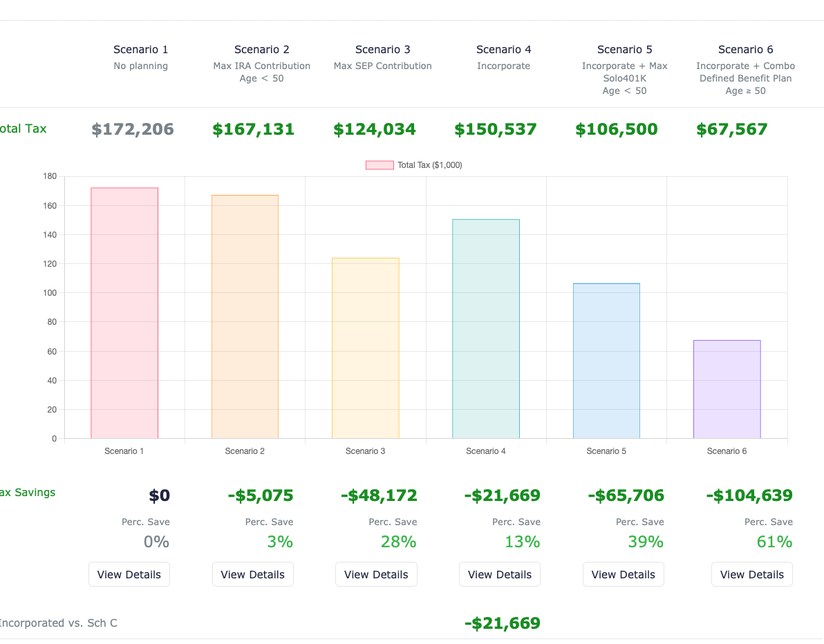Click the $67,567 total tax amount
The image size is (824, 644).
click(x=732, y=129)
